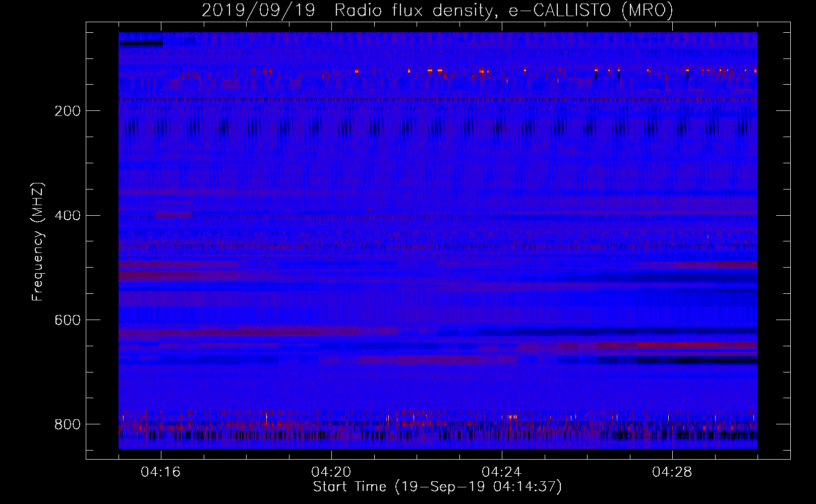The image size is (816, 504).
Task: Click the 800 frequency tick label
Action: tap(68, 425)
